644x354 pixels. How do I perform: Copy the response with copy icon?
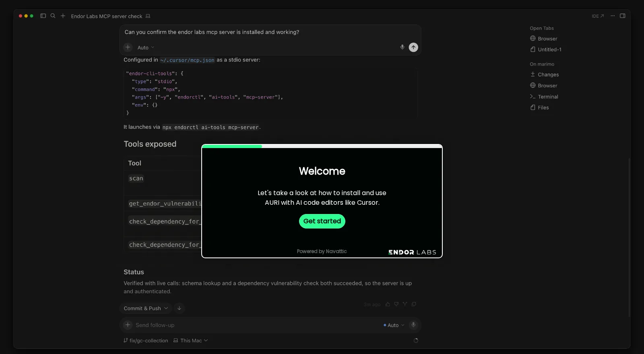tap(414, 304)
